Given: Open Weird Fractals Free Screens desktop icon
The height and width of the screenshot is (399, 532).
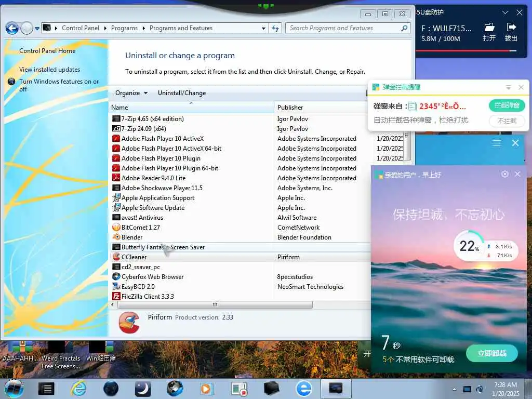Looking at the screenshot, I should [61, 356].
